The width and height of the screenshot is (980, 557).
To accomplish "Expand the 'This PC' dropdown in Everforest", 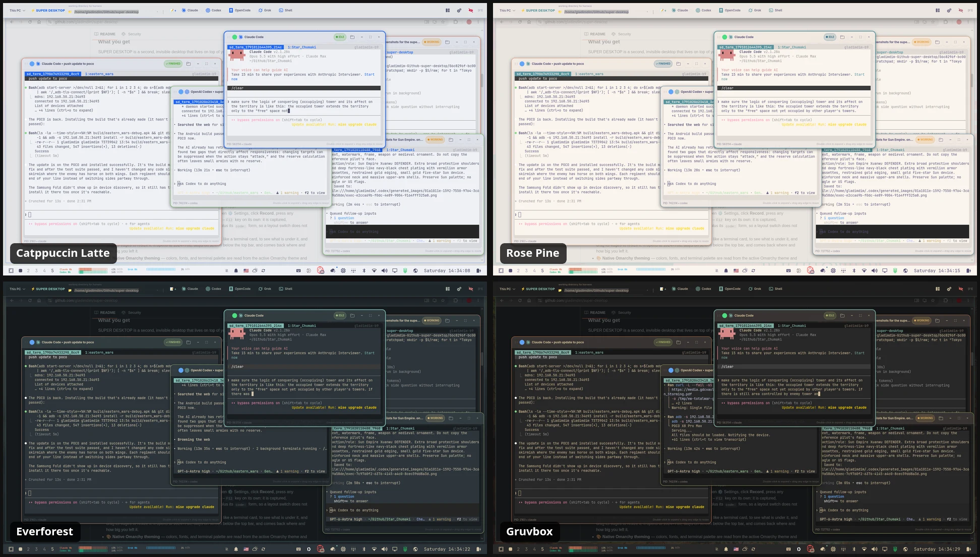I will [17, 289].
